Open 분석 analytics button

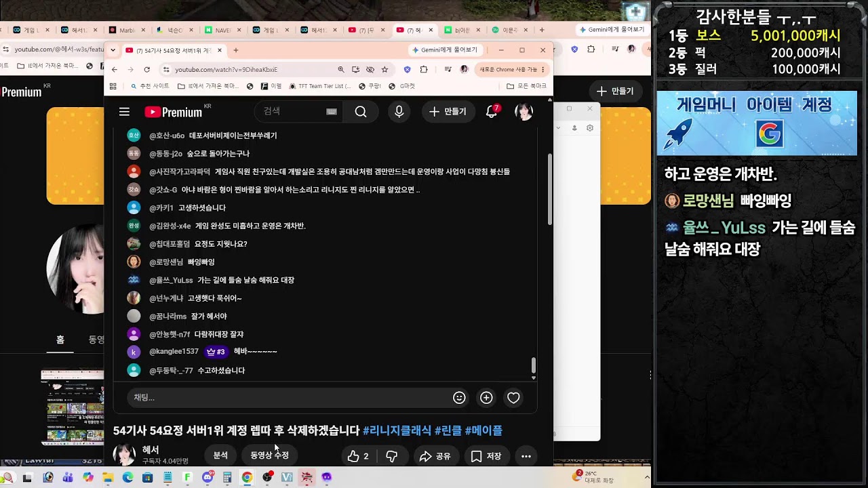pyautogui.click(x=220, y=455)
